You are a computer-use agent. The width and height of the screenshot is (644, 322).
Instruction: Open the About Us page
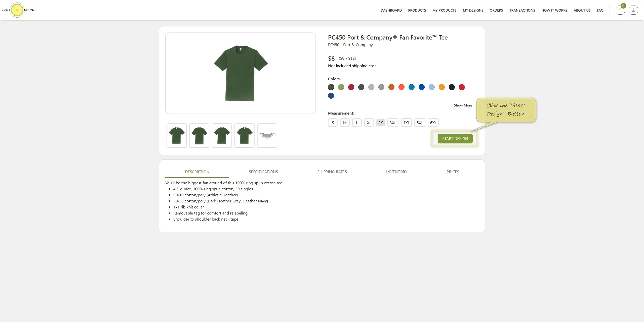582,10
